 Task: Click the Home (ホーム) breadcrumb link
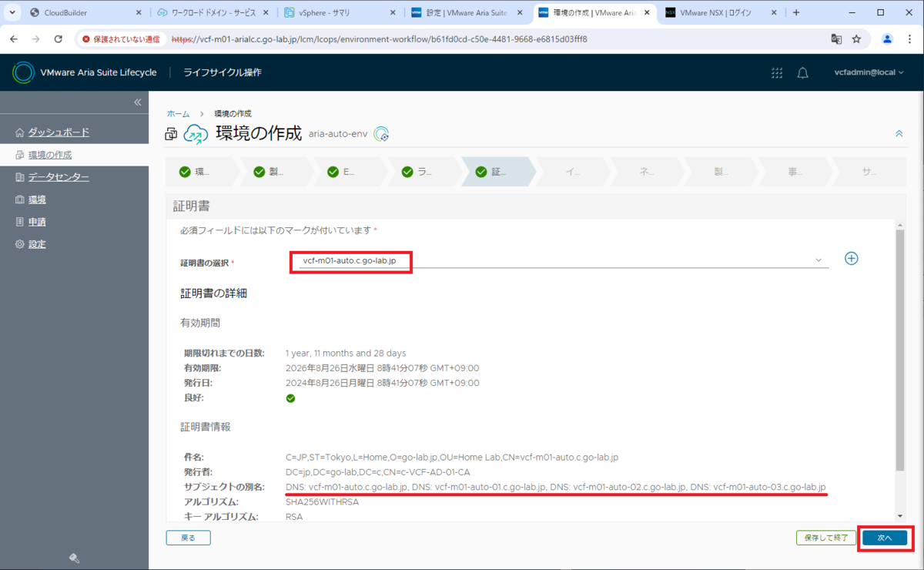pyautogui.click(x=178, y=113)
